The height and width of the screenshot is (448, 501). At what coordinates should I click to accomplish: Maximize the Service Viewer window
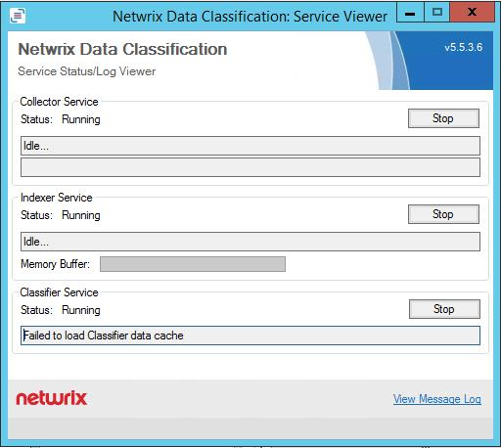tap(437, 13)
